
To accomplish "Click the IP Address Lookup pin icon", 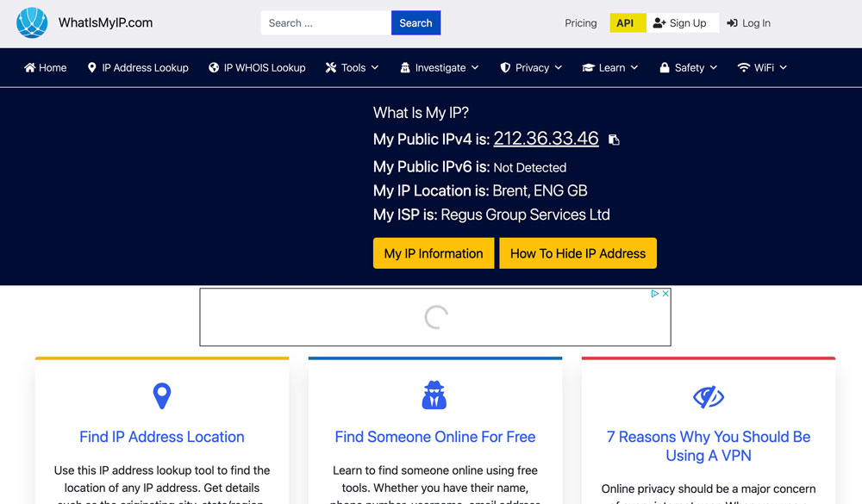I will click(92, 67).
